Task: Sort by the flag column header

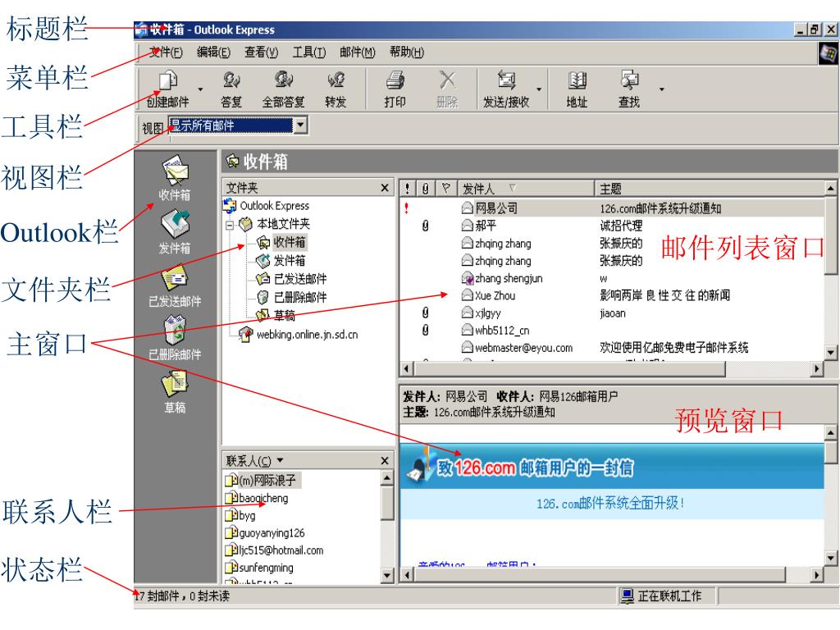Action: point(445,189)
